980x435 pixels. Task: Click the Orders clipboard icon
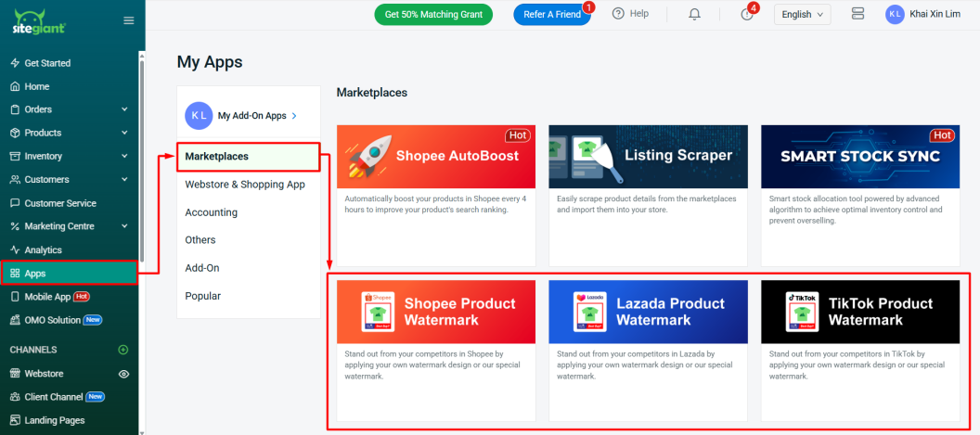[x=16, y=109]
